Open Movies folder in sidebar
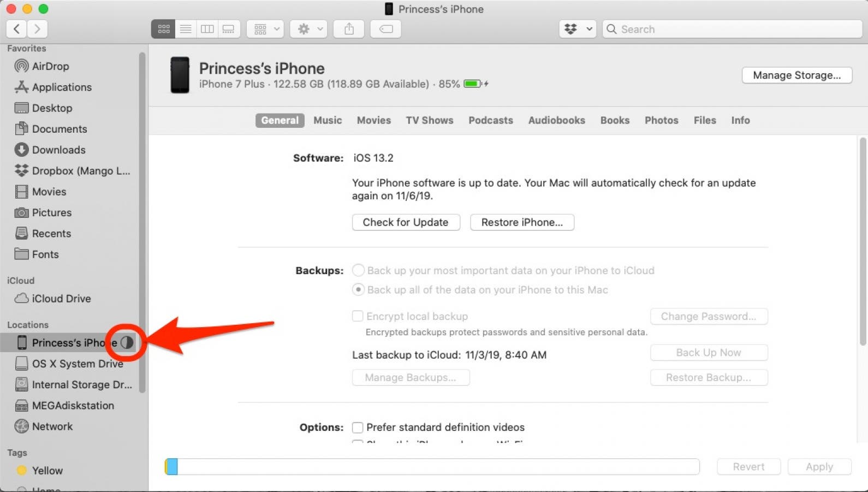Viewport: 868px width, 492px height. pyautogui.click(x=40, y=192)
